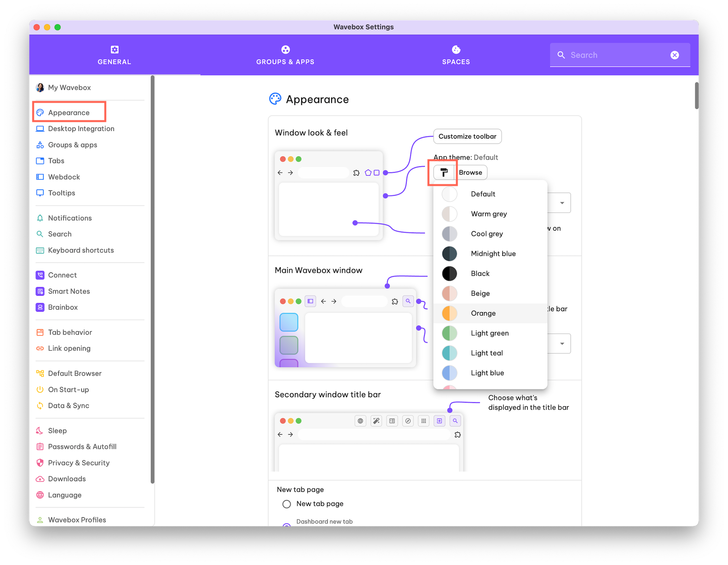Viewport: 728px width, 565px height.
Task: Select the Black theme option
Action: (490, 274)
